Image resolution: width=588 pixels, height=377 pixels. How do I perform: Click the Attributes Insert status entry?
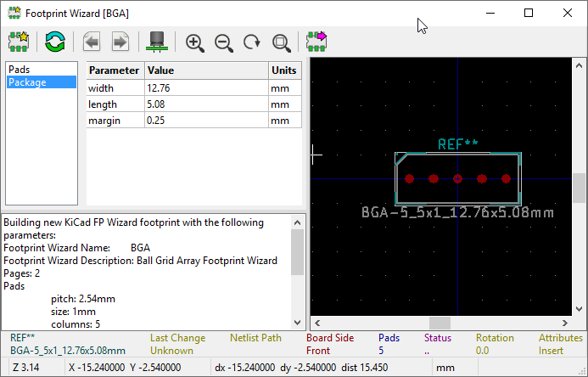pyautogui.click(x=561, y=344)
